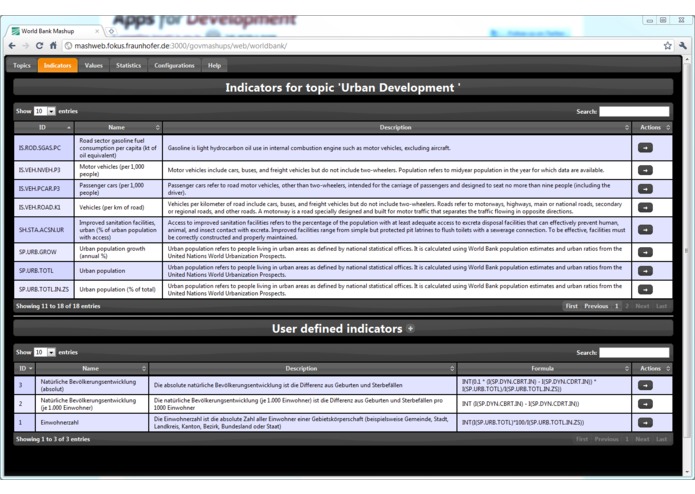
Task: Sort topic indicators by Name column
Action: [118, 127]
